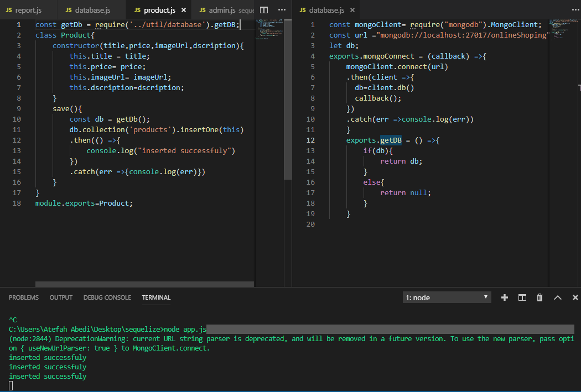Viewport: 581px width, 392px height.
Task: Click 'const db = getDb();' line
Action: click(110, 119)
